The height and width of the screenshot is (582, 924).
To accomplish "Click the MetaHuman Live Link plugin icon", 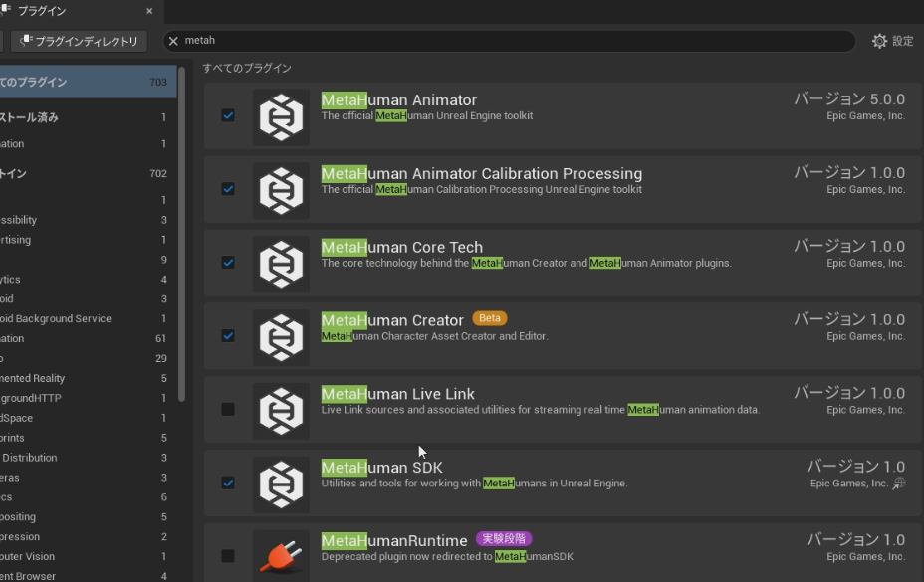I will click(x=281, y=411).
